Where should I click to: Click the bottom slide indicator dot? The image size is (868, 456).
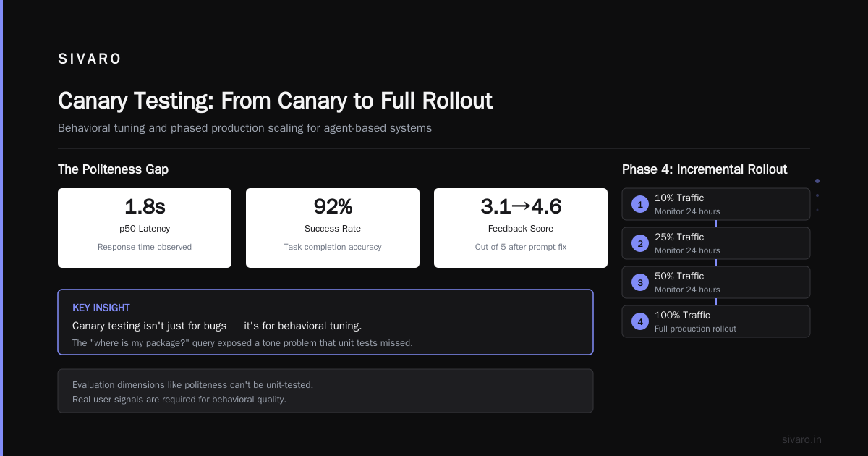tap(817, 210)
